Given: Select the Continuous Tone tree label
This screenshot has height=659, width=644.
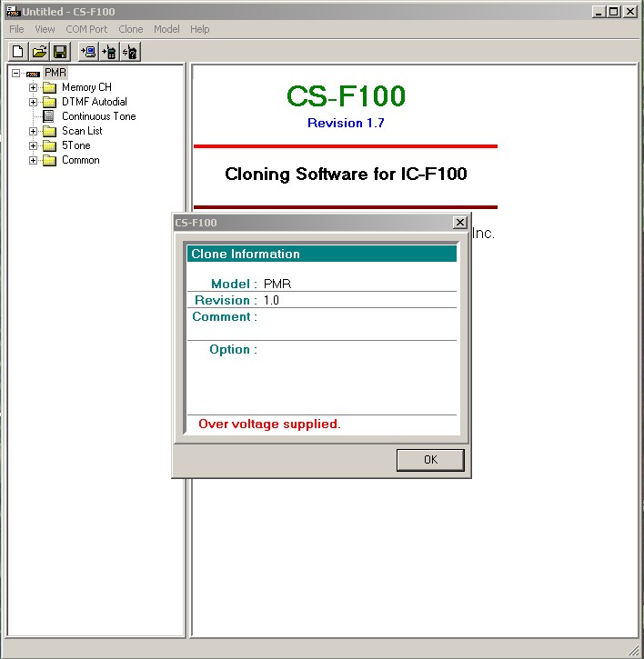Looking at the screenshot, I should (99, 116).
